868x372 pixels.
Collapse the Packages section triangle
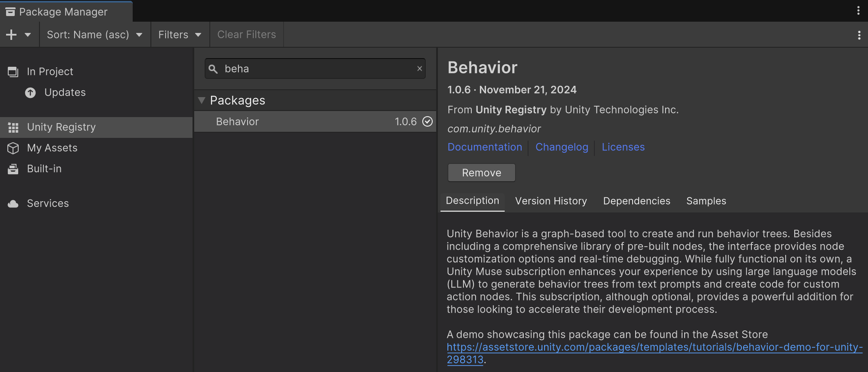tap(202, 101)
